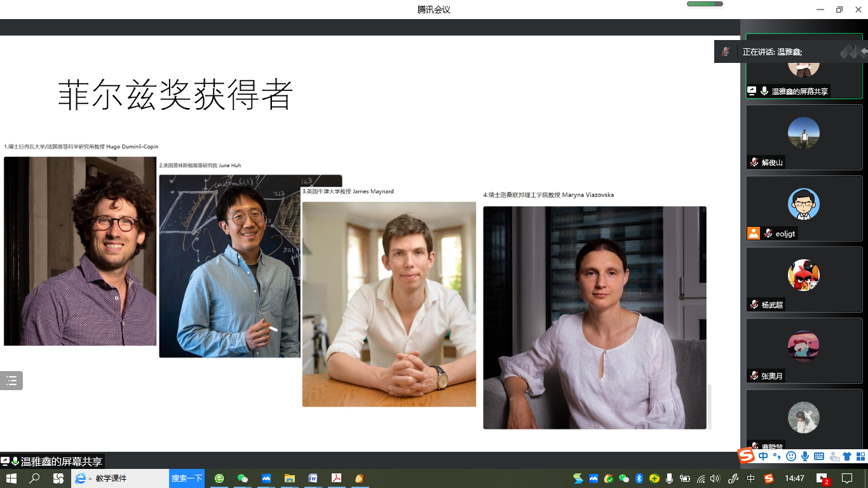
Task: Open WeChat from the taskbar
Action: pyautogui.click(x=242, y=478)
